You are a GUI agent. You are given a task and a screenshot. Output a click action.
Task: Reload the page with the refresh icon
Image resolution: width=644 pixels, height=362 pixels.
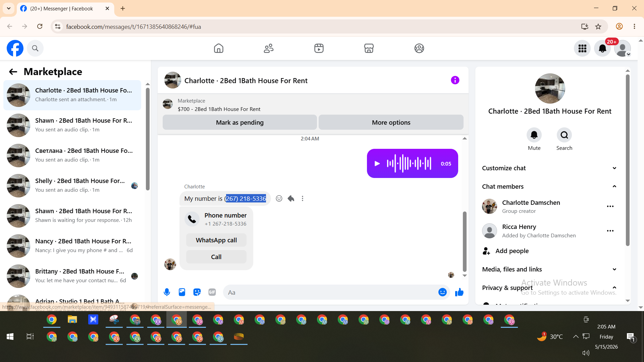click(40, 26)
